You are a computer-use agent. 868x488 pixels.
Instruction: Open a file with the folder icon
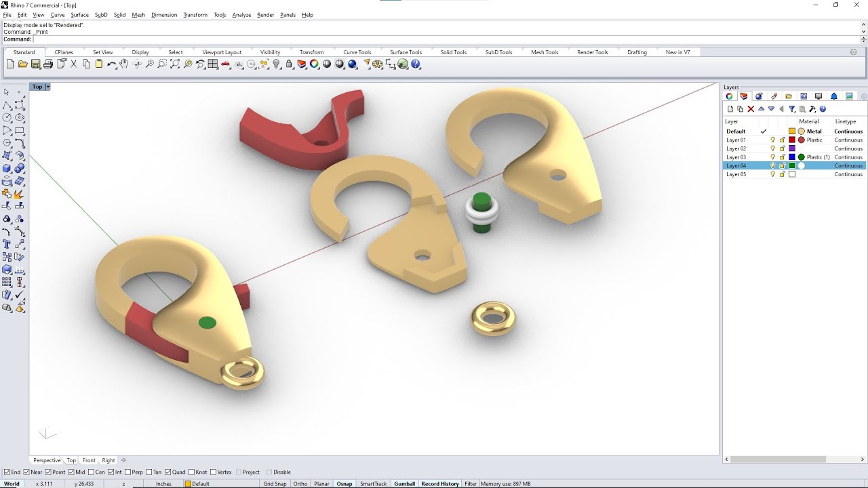click(22, 64)
